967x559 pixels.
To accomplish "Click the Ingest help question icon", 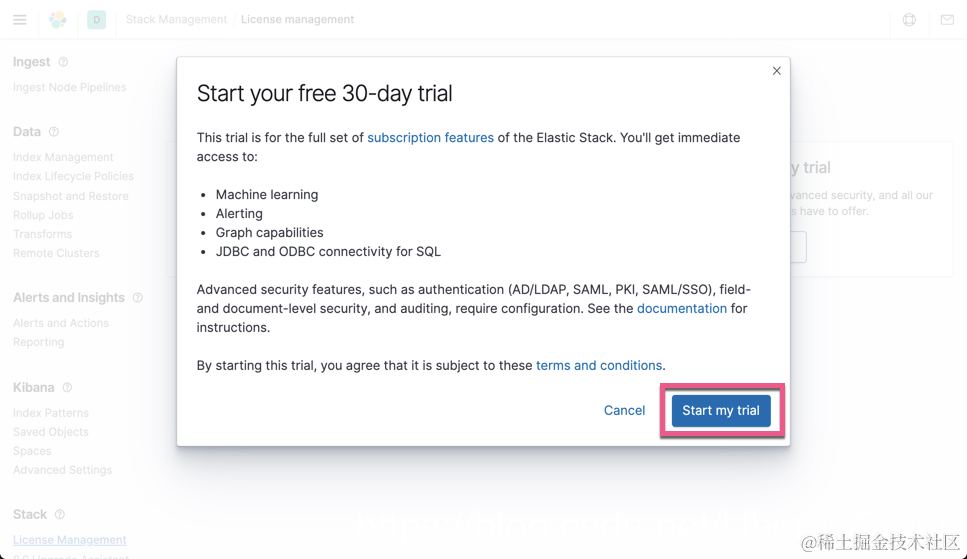I will coord(63,62).
